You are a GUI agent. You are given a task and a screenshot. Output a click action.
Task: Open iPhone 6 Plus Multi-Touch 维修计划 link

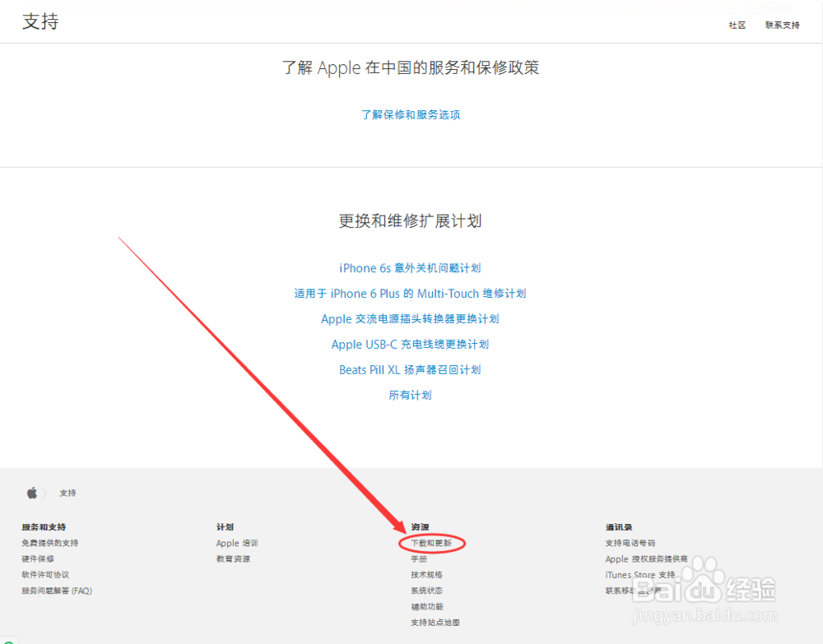tap(410, 294)
